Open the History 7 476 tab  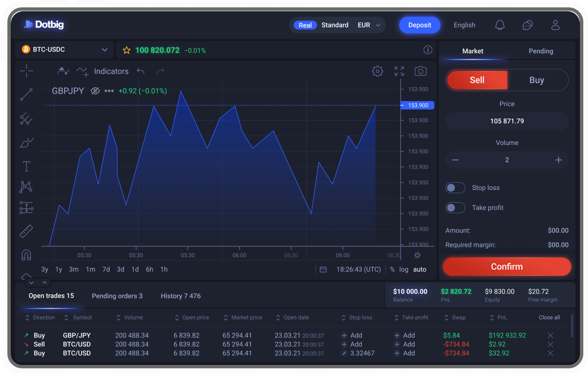[x=181, y=296]
